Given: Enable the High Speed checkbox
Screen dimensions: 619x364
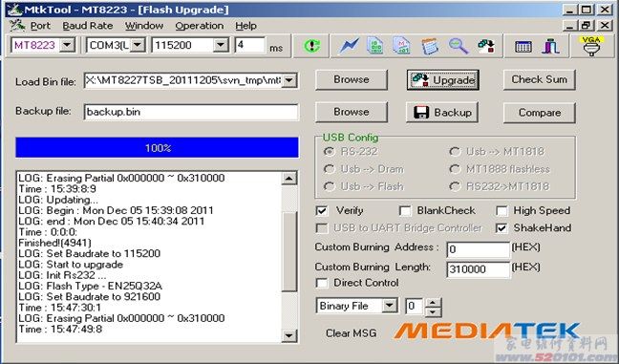Looking at the screenshot, I should (502, 211).
